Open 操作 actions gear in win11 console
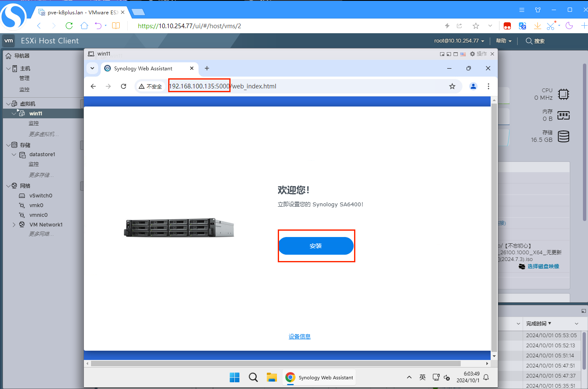This screenshot has width=588, height=389. pos(478,54)
